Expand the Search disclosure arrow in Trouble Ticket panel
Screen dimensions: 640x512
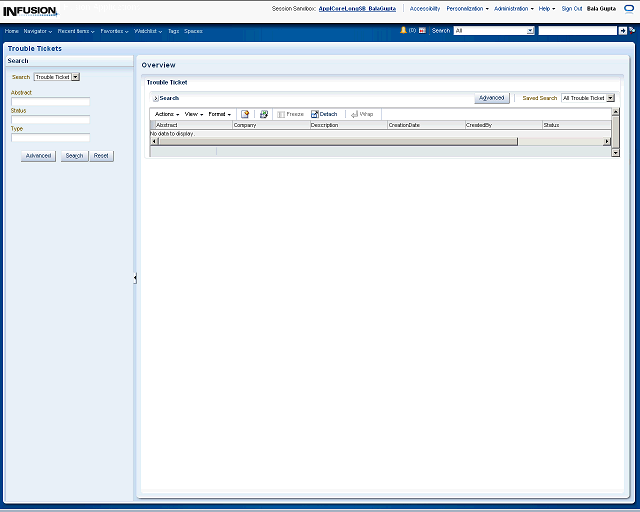point(156,98)
